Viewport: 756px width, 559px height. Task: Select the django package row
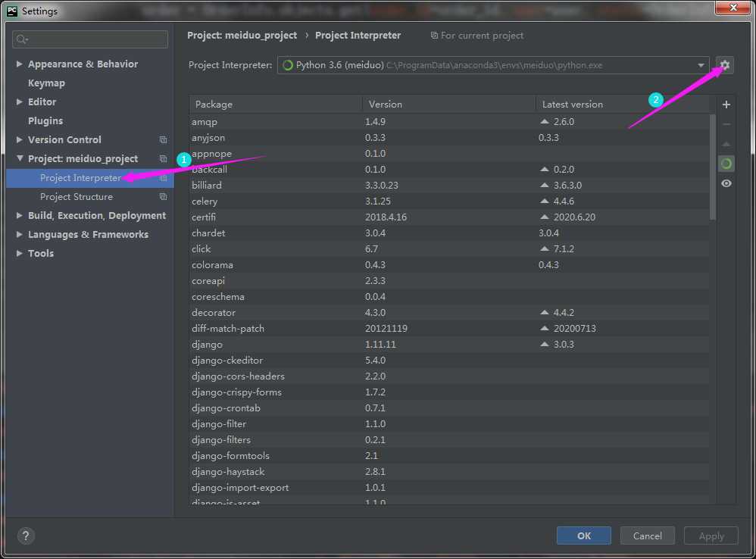(449, 344)
